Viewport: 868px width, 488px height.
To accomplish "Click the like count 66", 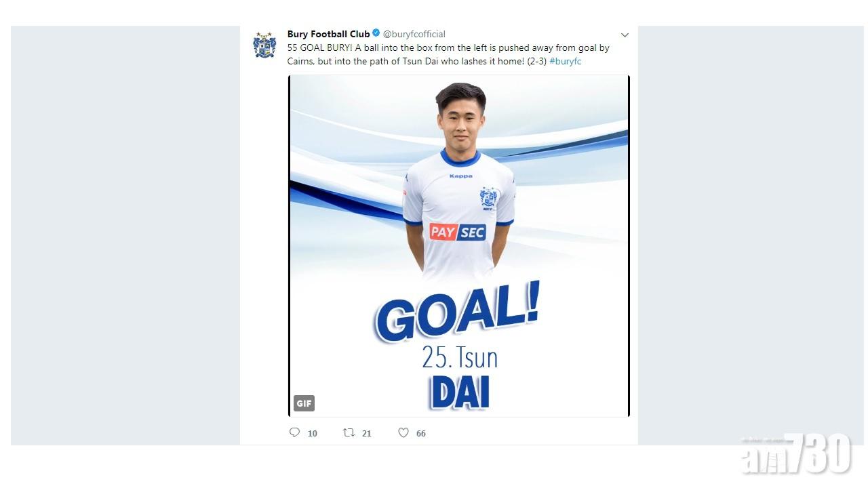I will tap(420, 433).
